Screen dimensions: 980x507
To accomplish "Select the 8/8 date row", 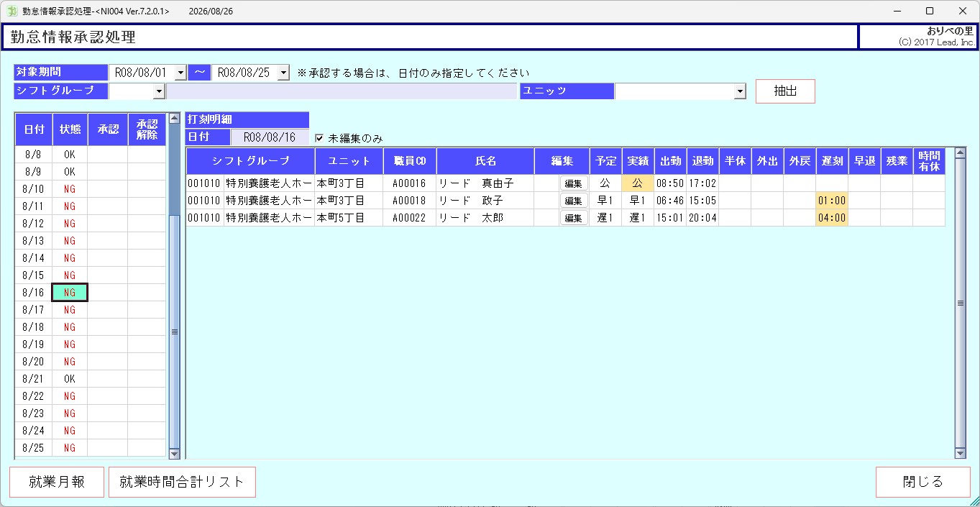I will pyautogui.click(x=91, y=155).
